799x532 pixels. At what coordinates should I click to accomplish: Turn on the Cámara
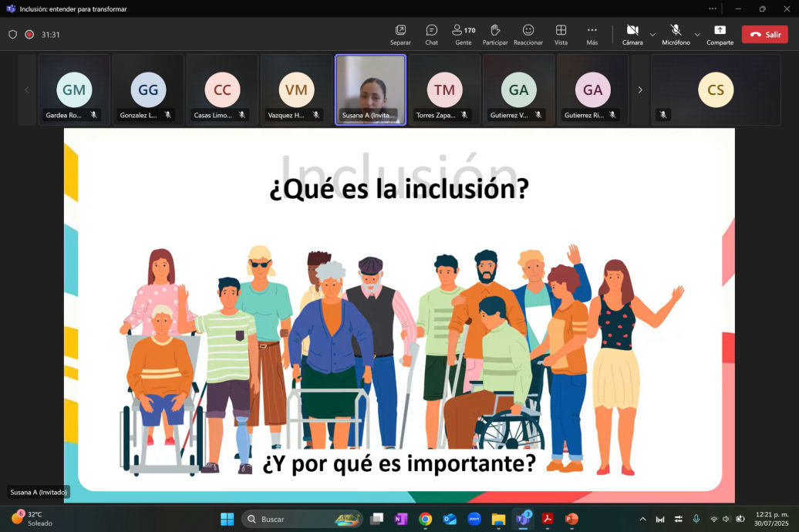coord(631,34)
